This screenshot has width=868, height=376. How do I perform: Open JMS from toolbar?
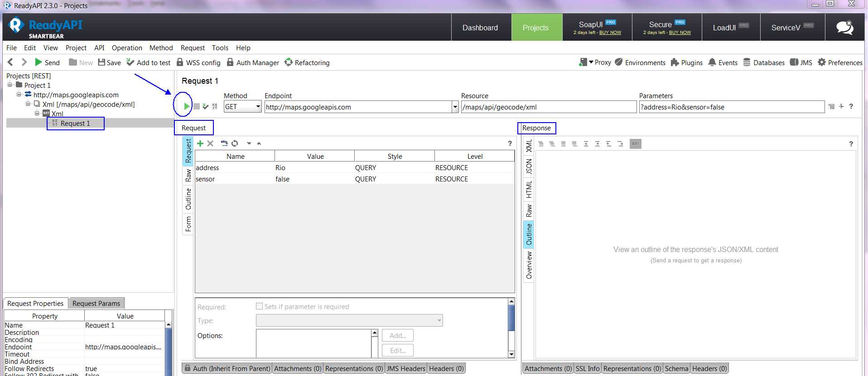[x=801, y=62]
